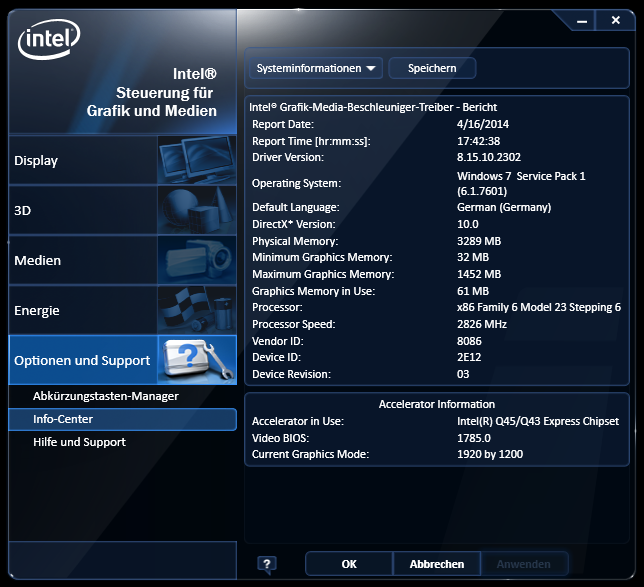Click the Energie checkered flag icon
The height and width of the screenshot is (587, 644).
(197, 310)
